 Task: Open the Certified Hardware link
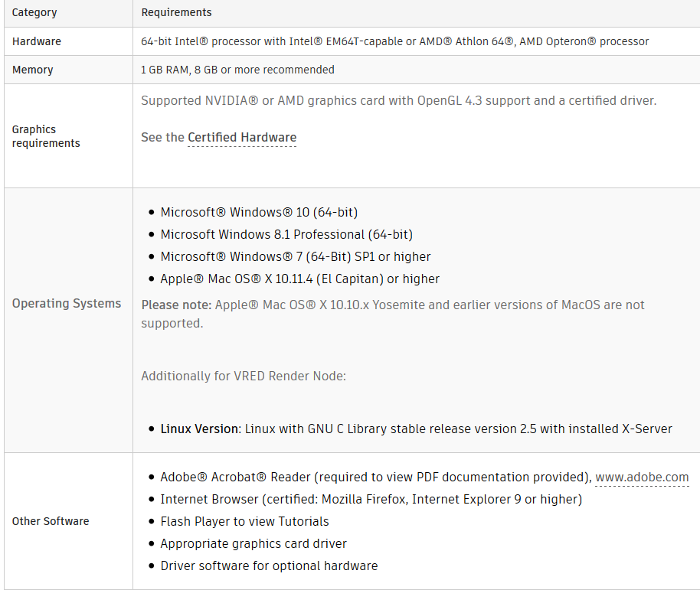pos(242,137)
